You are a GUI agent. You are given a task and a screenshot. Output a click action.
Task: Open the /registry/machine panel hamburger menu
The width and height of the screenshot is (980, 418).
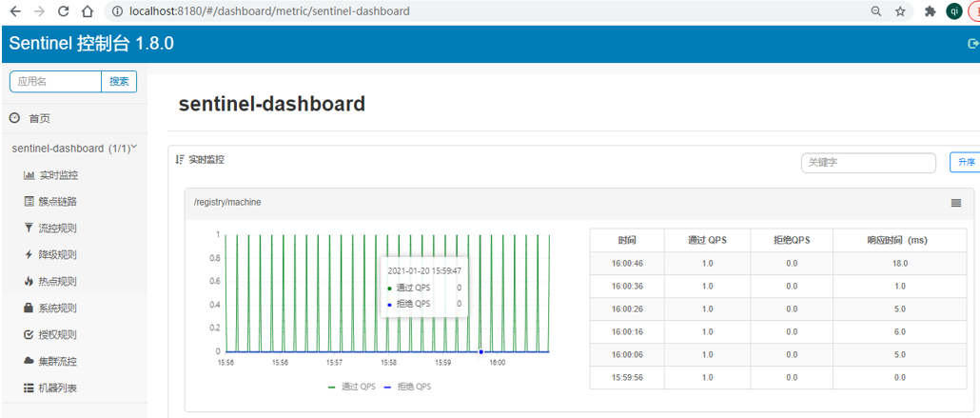click(x=955, y=203)
